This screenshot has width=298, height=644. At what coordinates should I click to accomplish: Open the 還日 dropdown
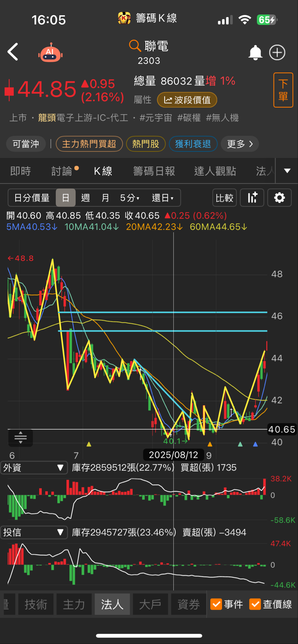(x=163, y=198)
